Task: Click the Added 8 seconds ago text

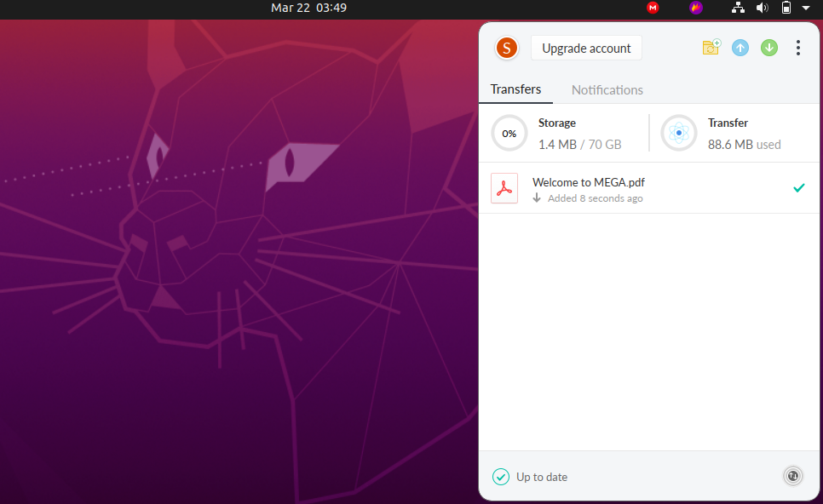Action: (596, 198)
